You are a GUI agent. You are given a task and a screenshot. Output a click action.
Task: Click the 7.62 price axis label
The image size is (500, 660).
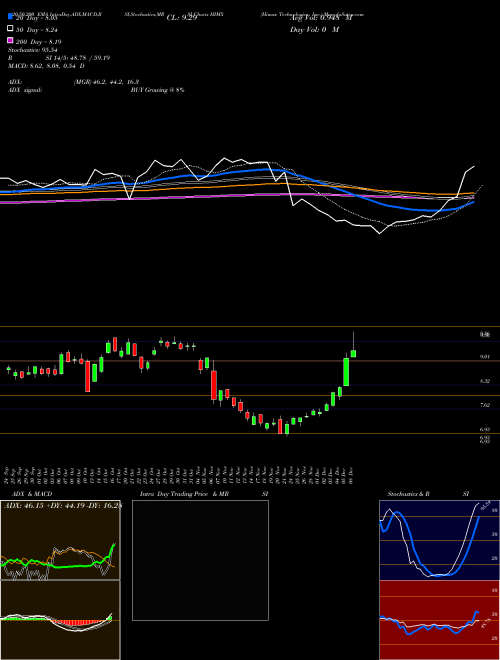[x=485, y=405]
